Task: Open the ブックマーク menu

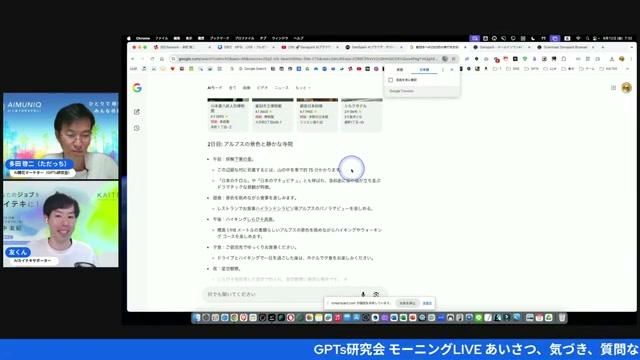Action: click(220, 38)
